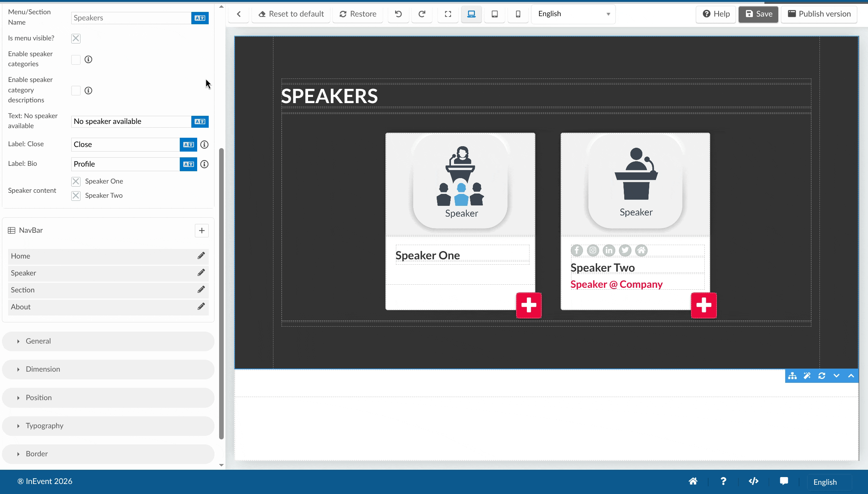Click Publish version button

pos(819,14)
